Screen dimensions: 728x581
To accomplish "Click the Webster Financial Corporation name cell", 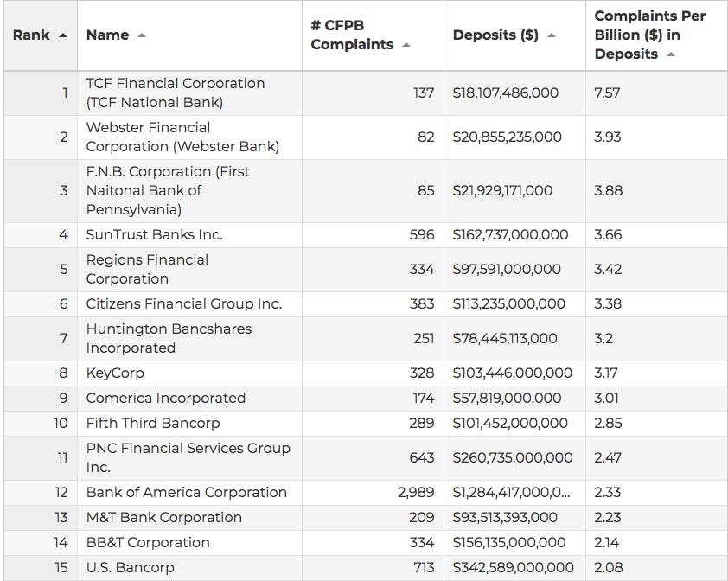I will tap(182, 137).
